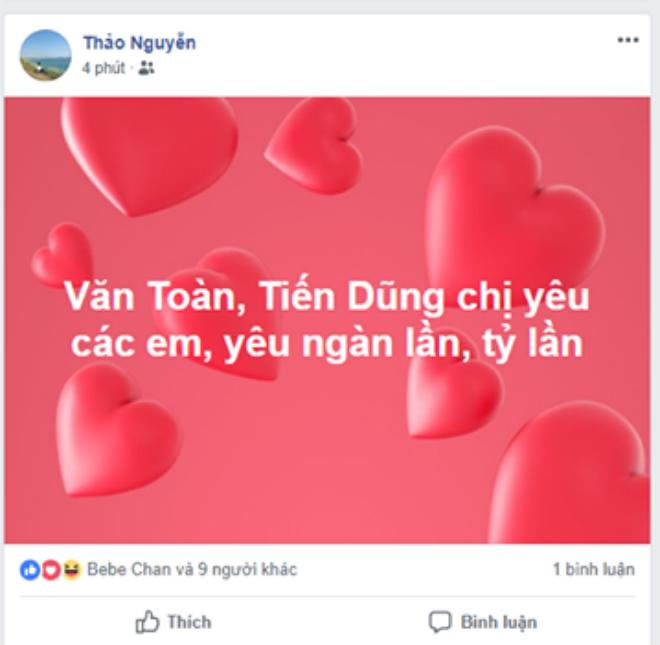
Task: Open 'Bebe Chan và 9 người khác' reactions list
Action: pyautogui.click(x=192, y=570)
